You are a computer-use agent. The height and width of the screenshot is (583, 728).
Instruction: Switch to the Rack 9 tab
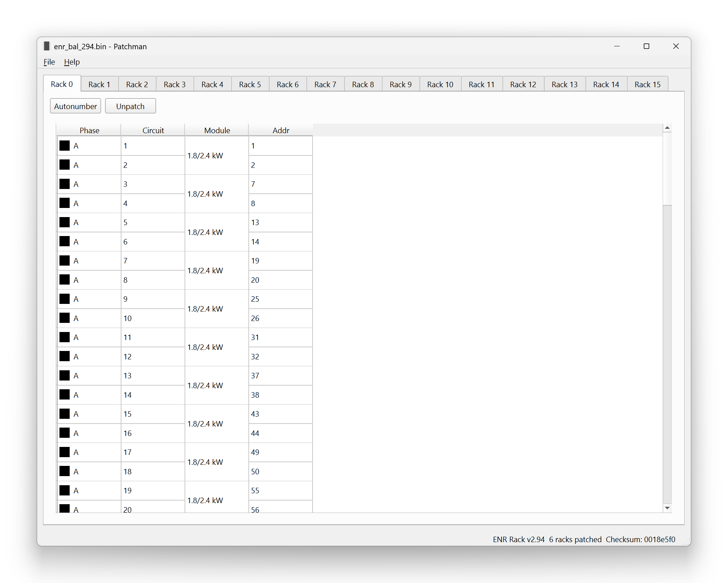click(401, 84)
